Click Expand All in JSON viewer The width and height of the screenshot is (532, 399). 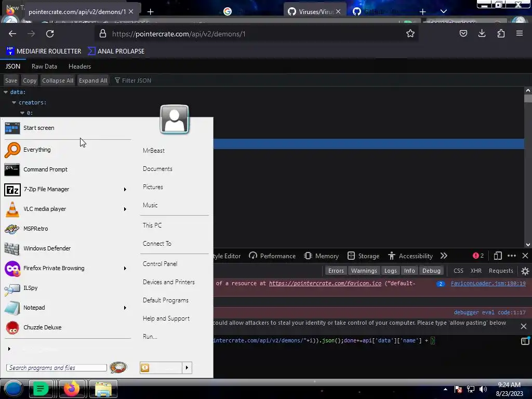pyautogui.click(x=93, y=81)
